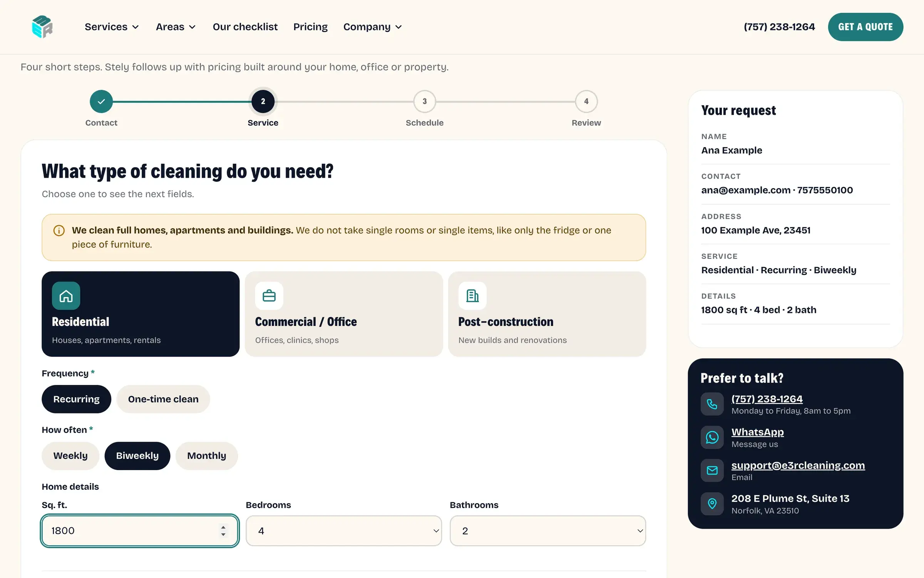Click the Sq. ft. spinner arrows
924x578 pixels.
(x=223, y=531)
